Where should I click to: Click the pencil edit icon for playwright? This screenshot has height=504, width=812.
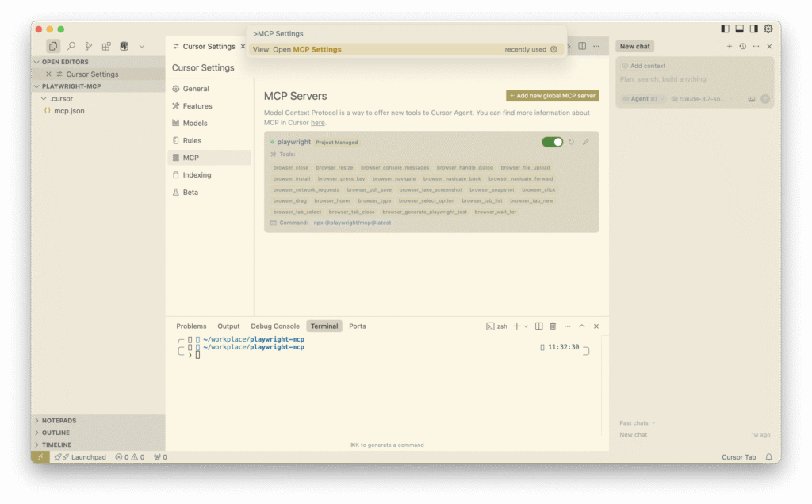coord(586,143)
